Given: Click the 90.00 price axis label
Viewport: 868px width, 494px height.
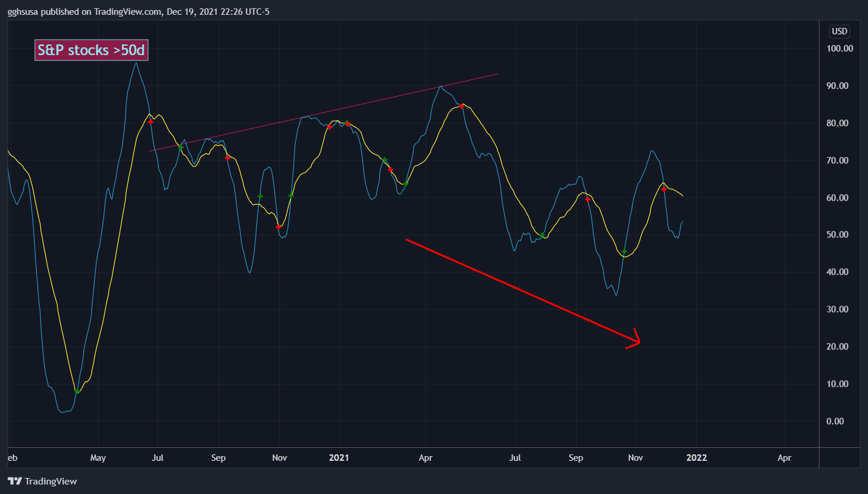Looking at the screenshot, I should click(x=837, y=86).
